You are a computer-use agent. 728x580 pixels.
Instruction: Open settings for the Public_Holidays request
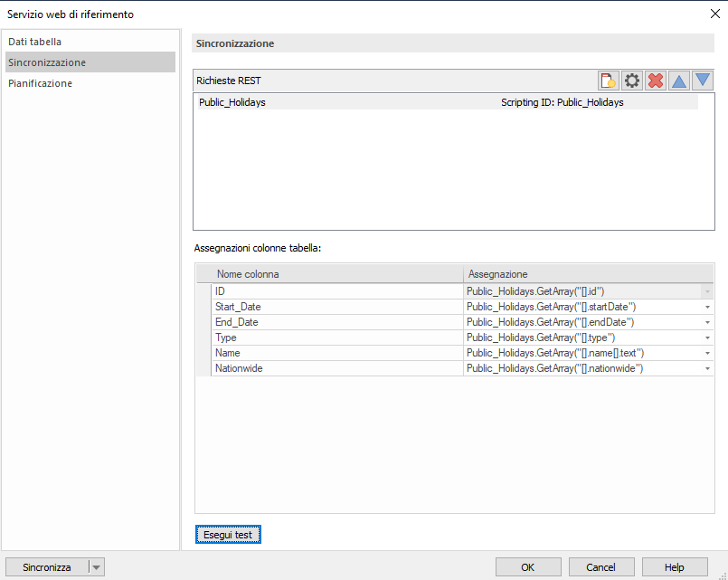[631, 81]
